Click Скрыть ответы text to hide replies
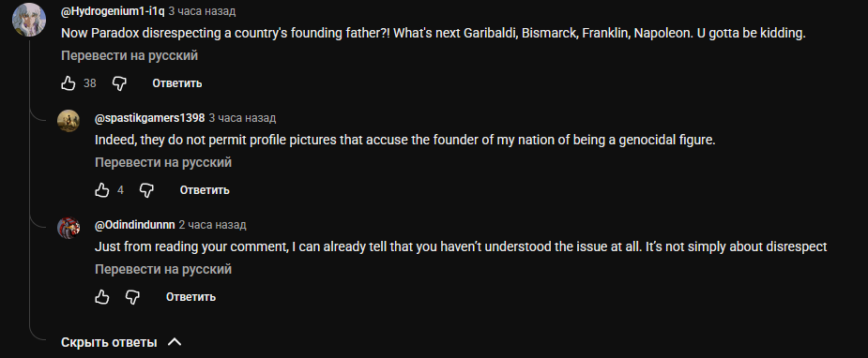868x358 pixels. click(x=109, y=342)
